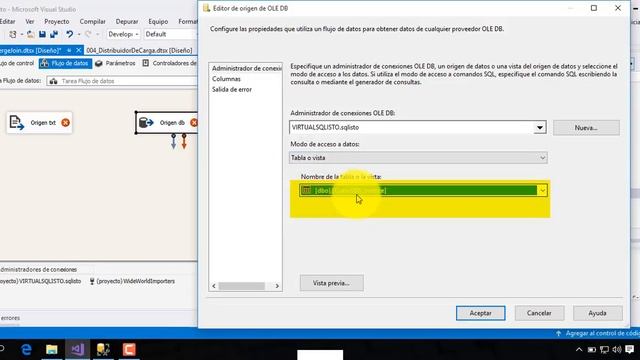This screenshot has height=360, width=640.
Task: Select the Flujo de datos designer tab
Action: [x=66, y=63]
